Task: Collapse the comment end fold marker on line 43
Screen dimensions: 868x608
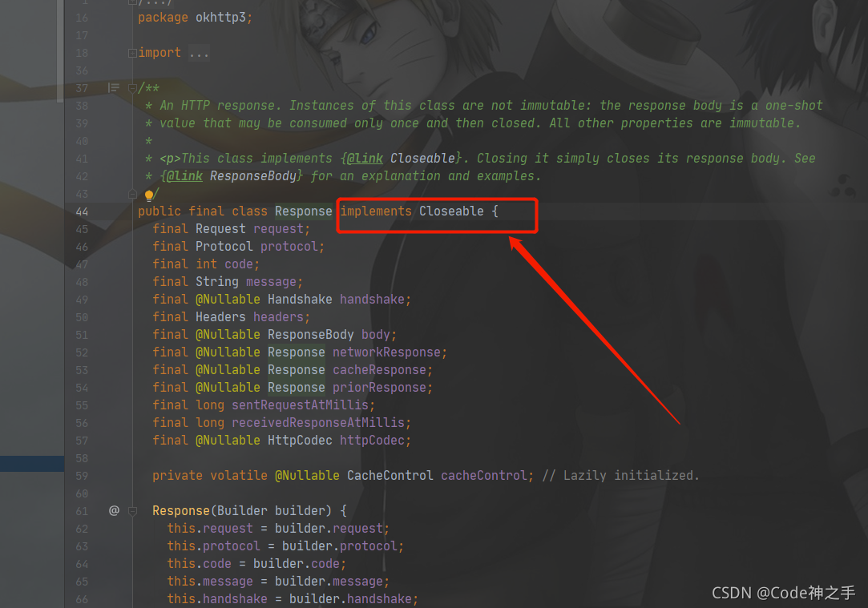Action: (132, 194)
